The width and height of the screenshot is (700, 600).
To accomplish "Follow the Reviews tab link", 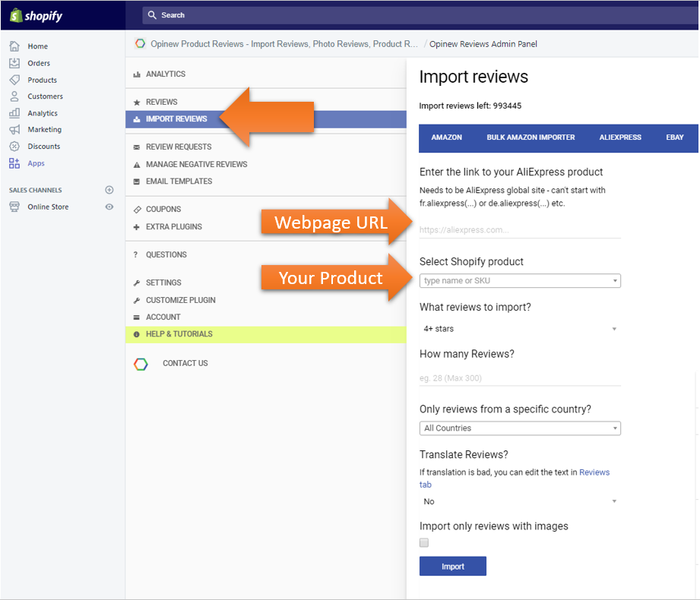I will [x=594, y=472].
